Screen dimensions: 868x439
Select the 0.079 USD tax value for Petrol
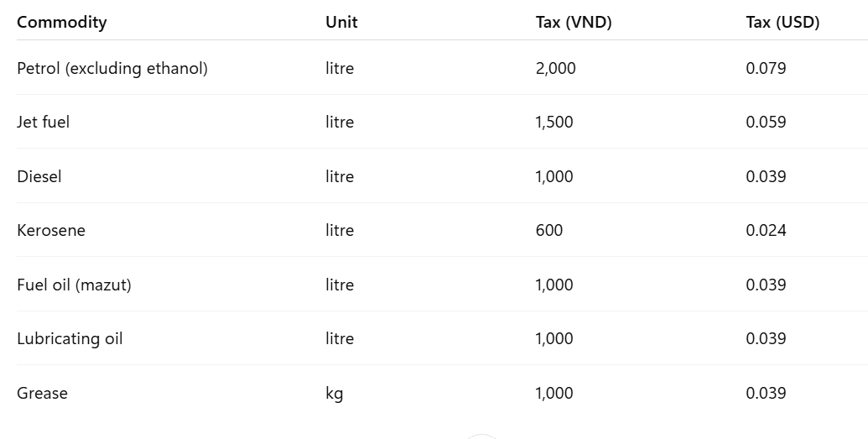tap(766, 69)
